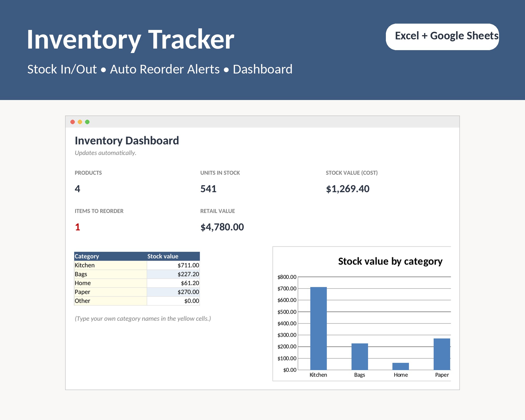This screenshot has width=525, height=420.
Task: Click the UNITS IN STOCK label
Action: 220,173
